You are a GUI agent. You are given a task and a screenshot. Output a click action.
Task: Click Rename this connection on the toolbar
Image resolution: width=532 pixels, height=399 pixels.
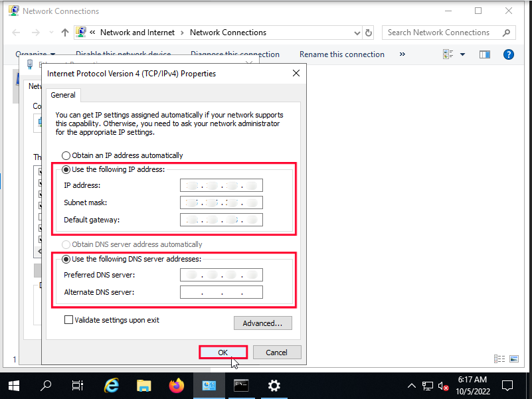[341, 54]
